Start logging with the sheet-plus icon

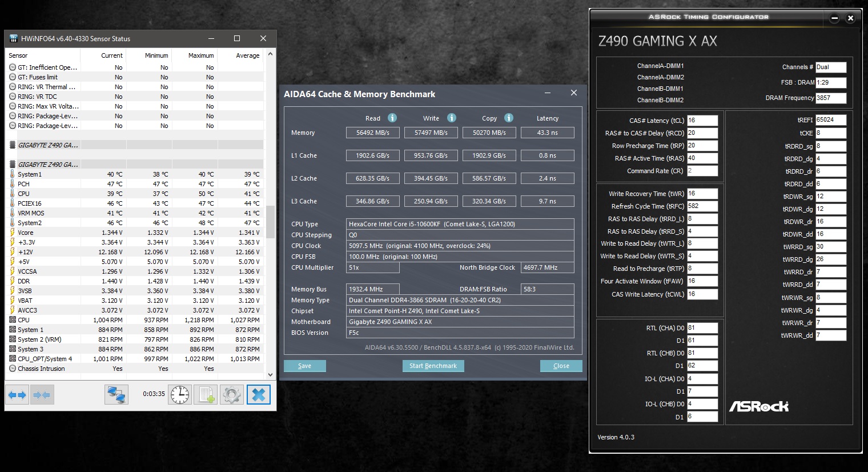pyautogui.click(x=206, y=395)
